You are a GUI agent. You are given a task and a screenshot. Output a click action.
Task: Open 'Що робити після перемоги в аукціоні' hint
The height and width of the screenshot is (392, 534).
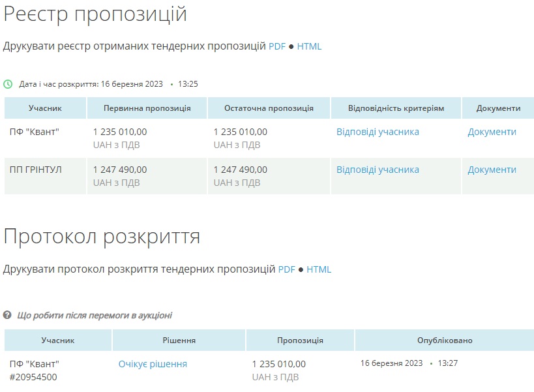95,316
